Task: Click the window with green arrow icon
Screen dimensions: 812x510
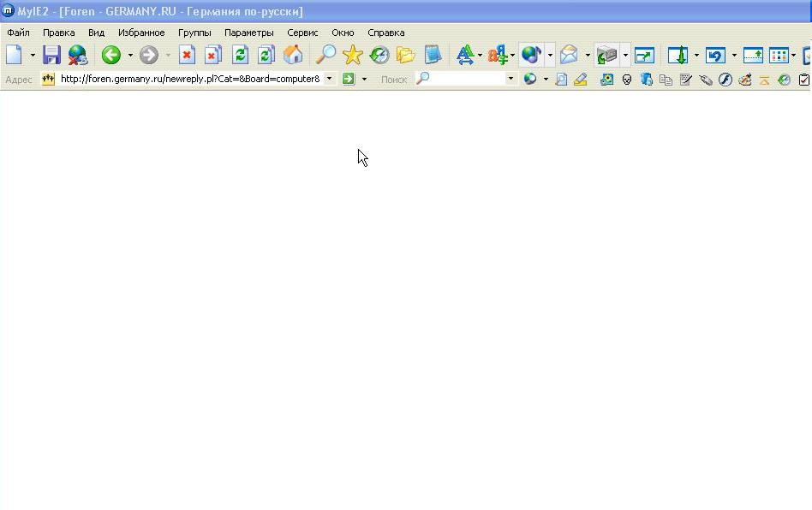Action: coord(644,55)
